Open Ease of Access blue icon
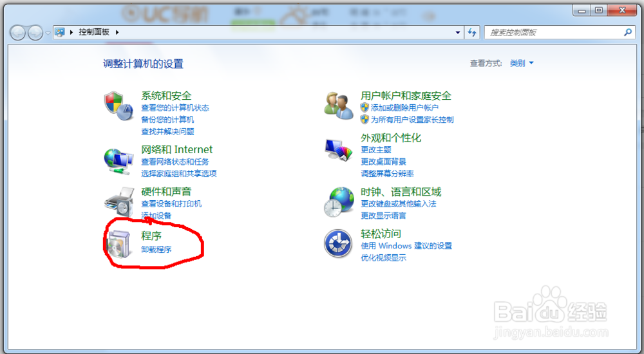 [x=338, y=243]
